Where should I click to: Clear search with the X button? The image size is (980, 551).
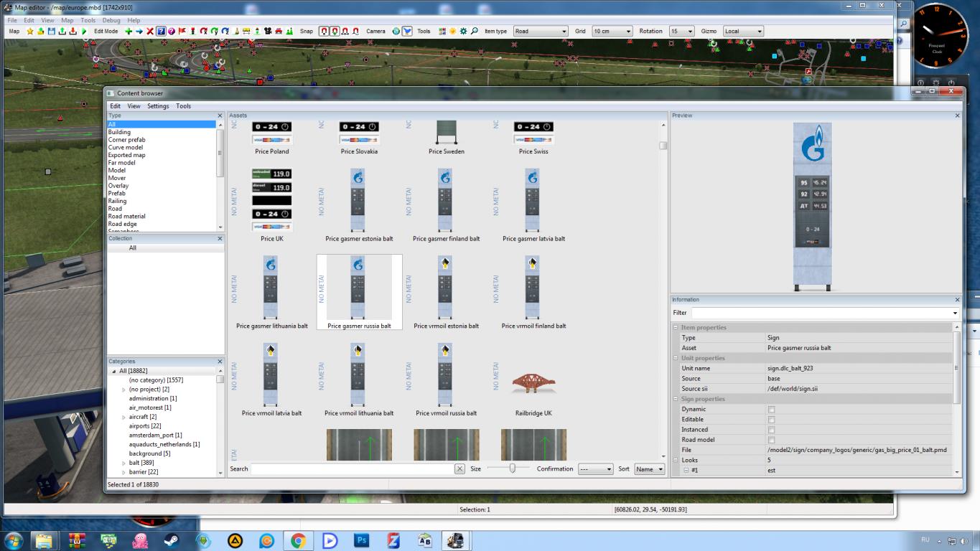[x=459, y=468]
